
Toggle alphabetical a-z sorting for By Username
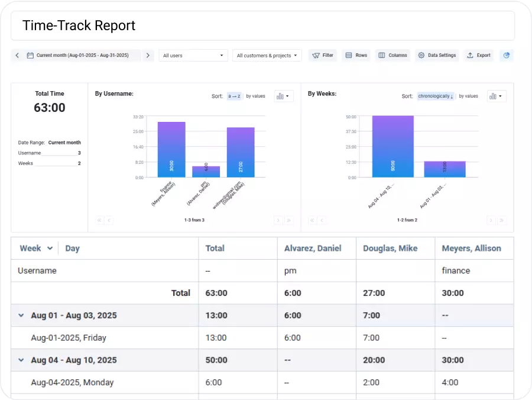pos(233,96)
